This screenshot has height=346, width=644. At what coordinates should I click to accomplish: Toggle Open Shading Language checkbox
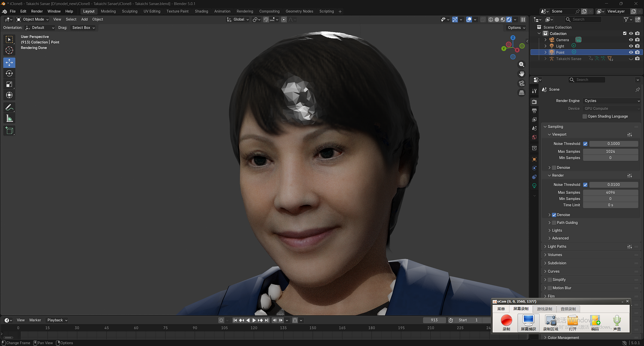[x=585, y=116]
